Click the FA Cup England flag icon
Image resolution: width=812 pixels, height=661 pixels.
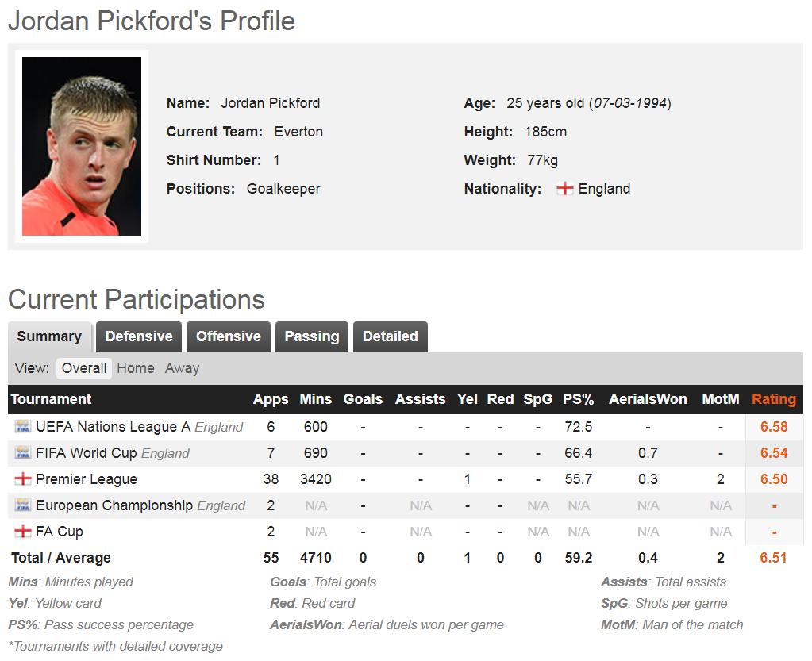(x=22, y=532)
